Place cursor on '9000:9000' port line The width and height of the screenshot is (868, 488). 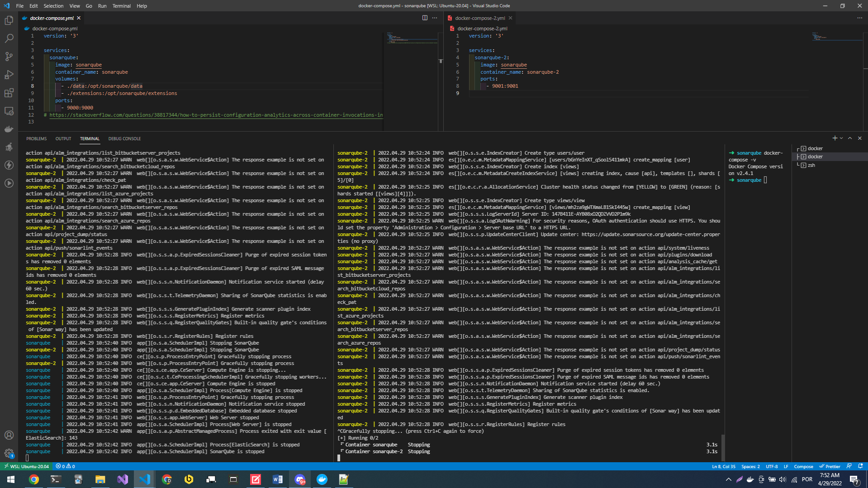[x=80, y=108]
